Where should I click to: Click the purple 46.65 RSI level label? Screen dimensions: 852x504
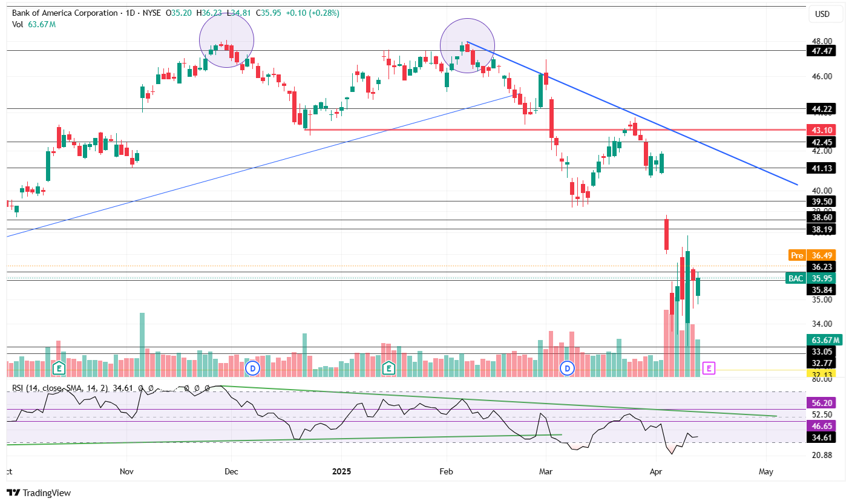pos(821,425)
